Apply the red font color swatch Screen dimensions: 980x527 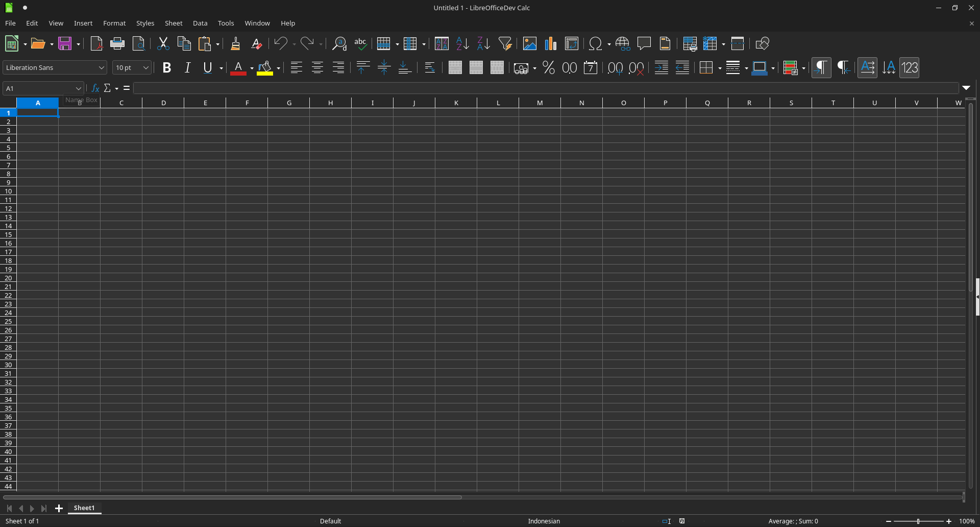click(238, 68)
